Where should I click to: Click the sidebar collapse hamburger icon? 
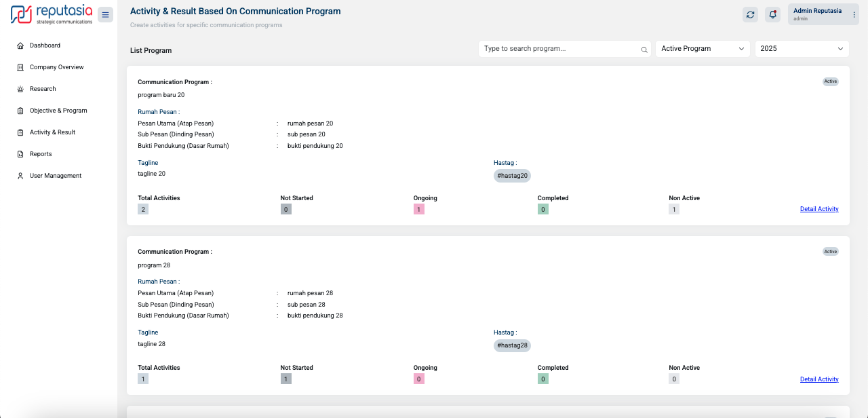click(x=105, y=15)
